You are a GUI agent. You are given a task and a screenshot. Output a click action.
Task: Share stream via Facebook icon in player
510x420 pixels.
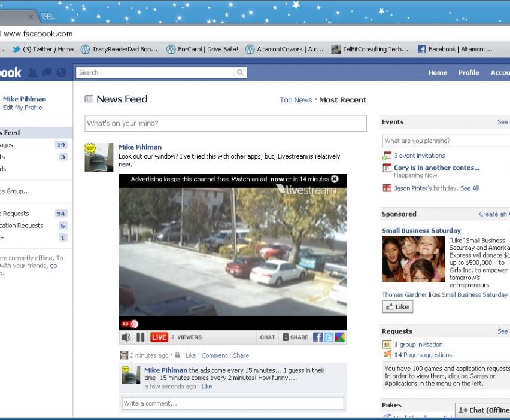(x=317, y=337)
